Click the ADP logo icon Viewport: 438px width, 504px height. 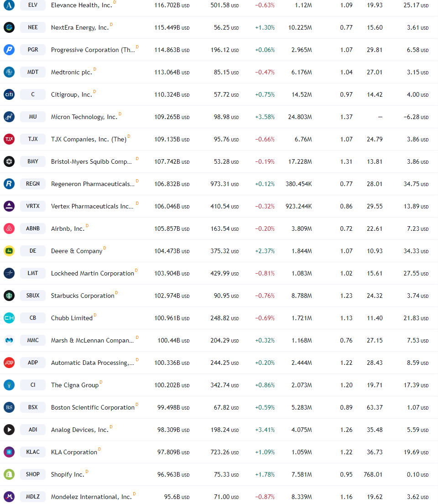pyautogui.click(x=9, y=362)
